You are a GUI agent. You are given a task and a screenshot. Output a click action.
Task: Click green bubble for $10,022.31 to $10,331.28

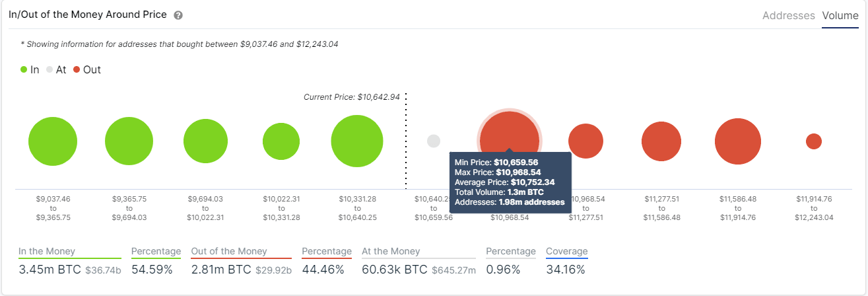(x=282, y=141)
